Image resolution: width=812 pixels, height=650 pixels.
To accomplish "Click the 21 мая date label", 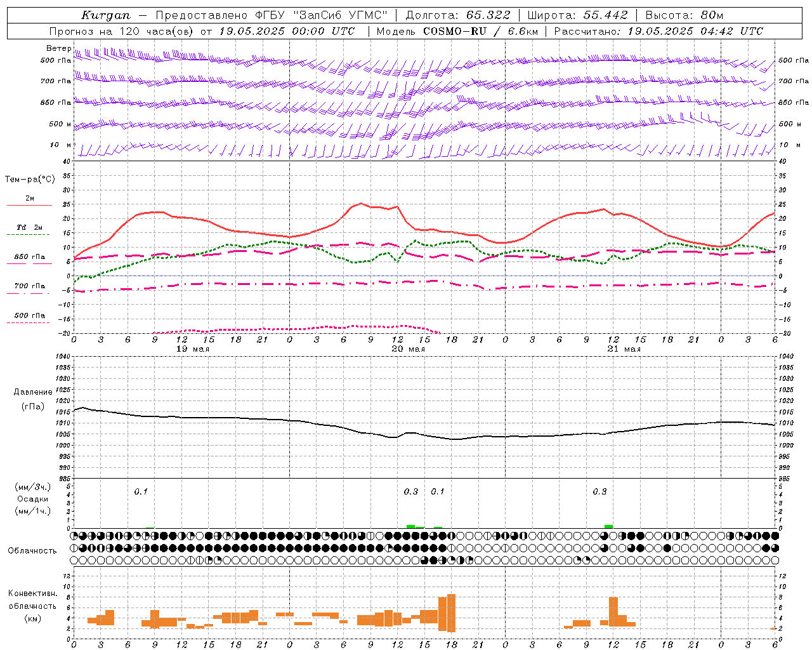I will click(x=624, y=349).
